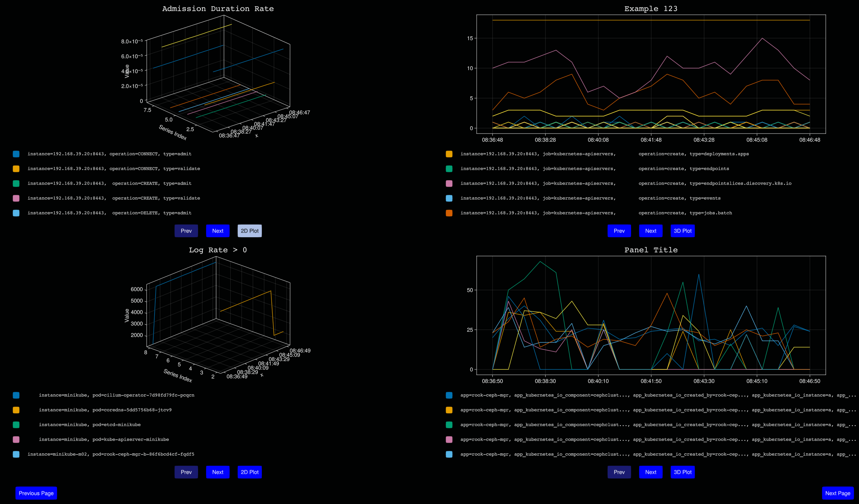Click Prev under Log Rate chart

click(x=186, y=472)
